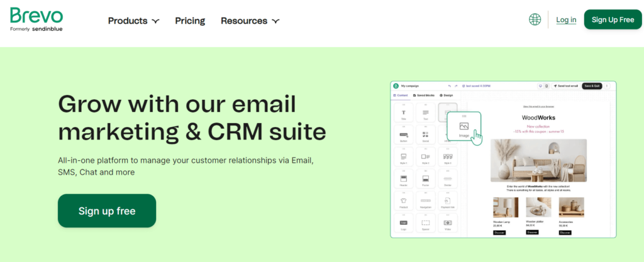Click the large Sign up free button
Screen dimensions: 644x262
[107, 210]
